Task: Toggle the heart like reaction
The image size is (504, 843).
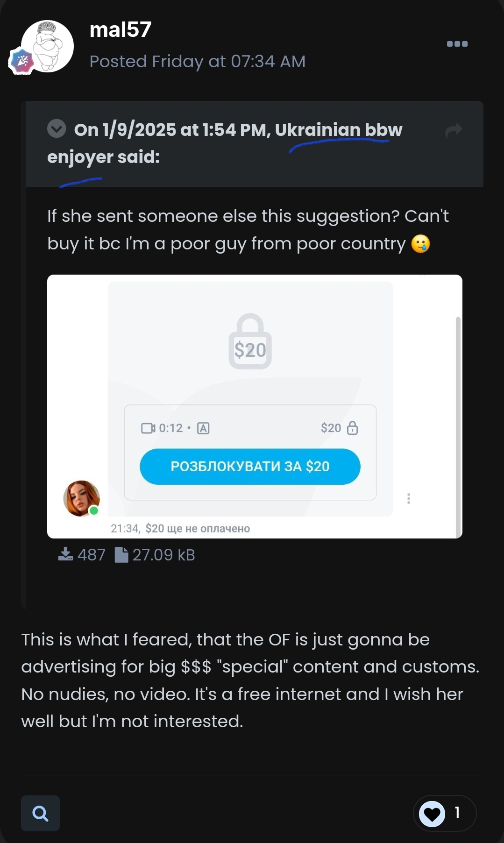Action: coord(432,814)
